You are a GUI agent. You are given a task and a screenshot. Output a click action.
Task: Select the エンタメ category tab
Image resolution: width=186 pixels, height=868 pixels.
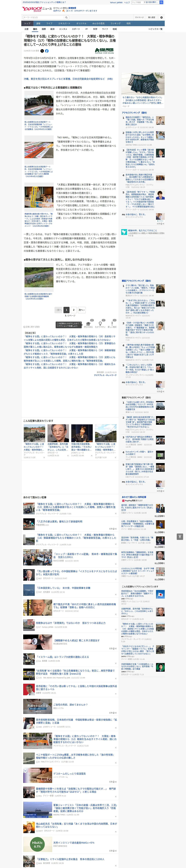63,29
